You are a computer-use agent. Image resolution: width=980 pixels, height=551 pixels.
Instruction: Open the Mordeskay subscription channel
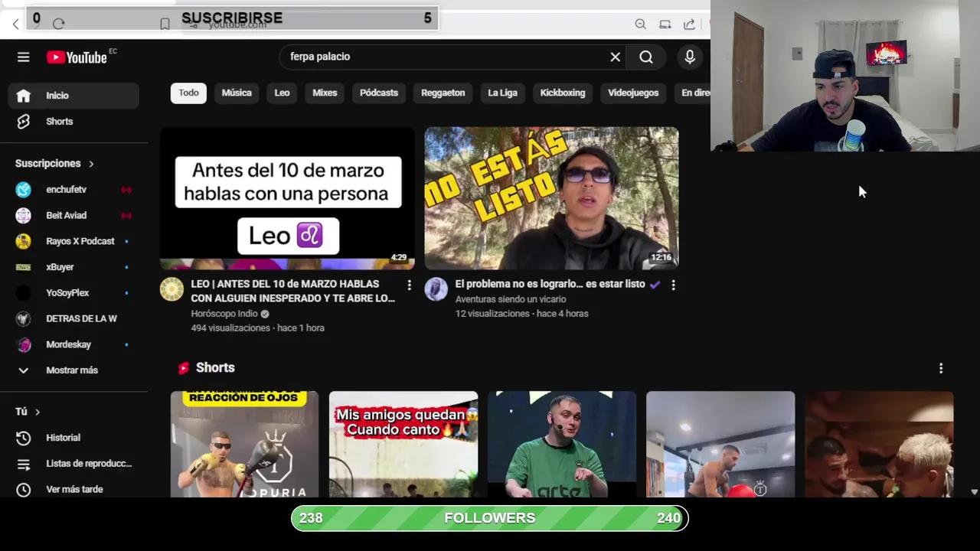tap(73, 344)
